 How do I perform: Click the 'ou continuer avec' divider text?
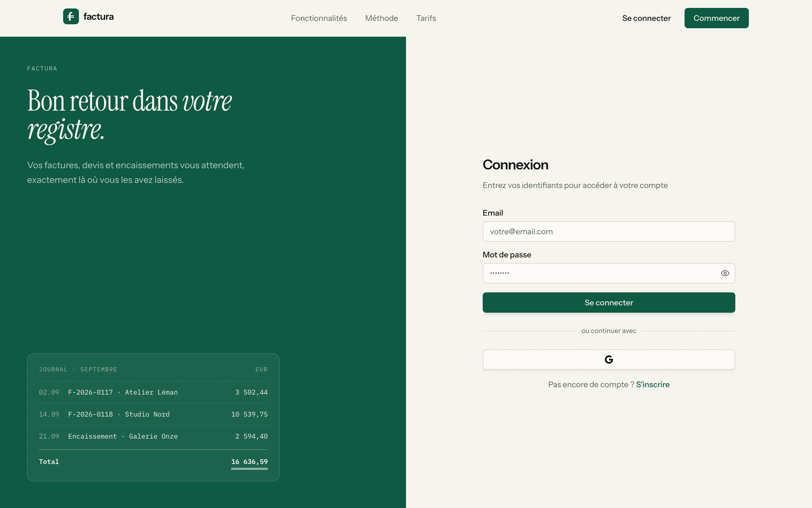point(609,330)
